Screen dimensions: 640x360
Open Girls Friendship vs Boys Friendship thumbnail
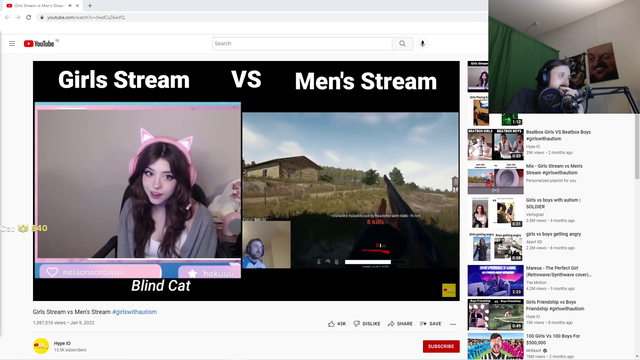point(495,315)
